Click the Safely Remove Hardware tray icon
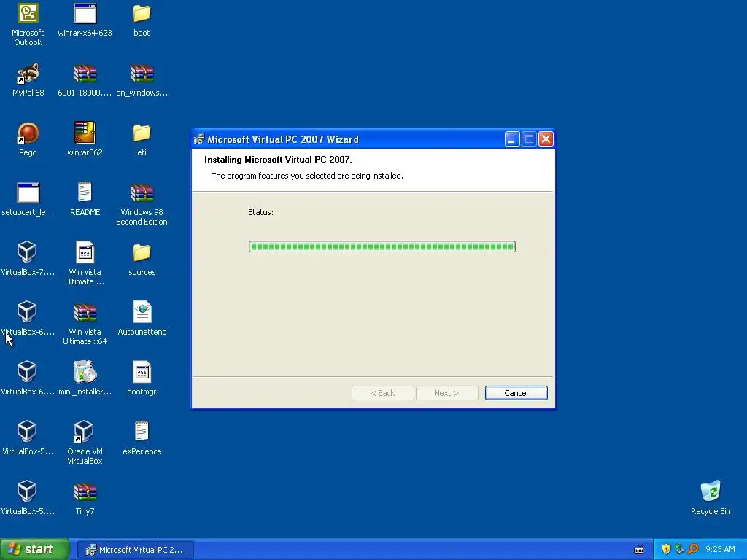The height and width of the screenshot is (560, 747). click(679, 549)
